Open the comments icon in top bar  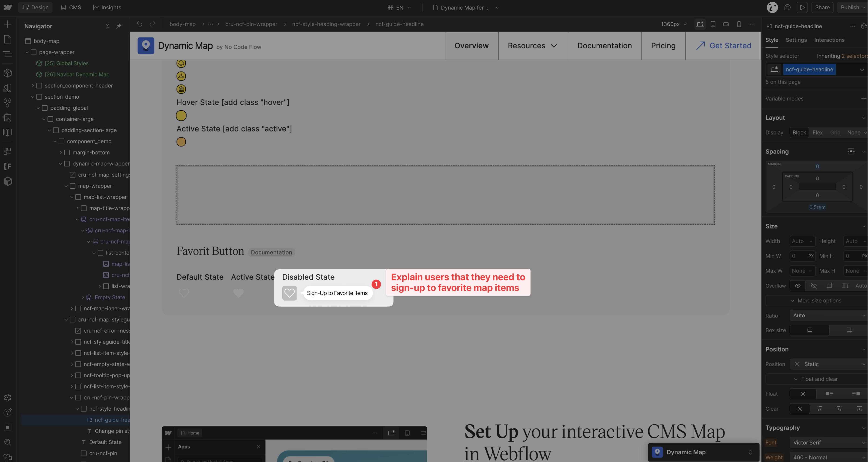click(788, 7)
